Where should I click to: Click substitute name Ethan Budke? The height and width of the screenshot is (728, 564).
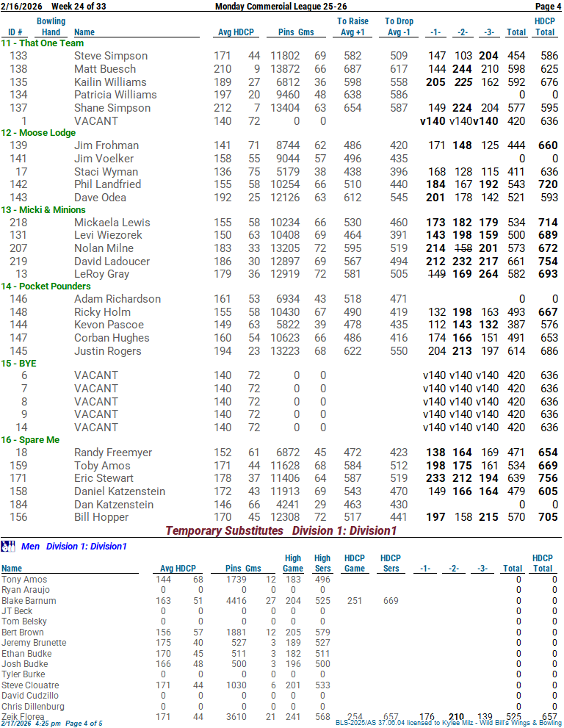coord(26,654)
